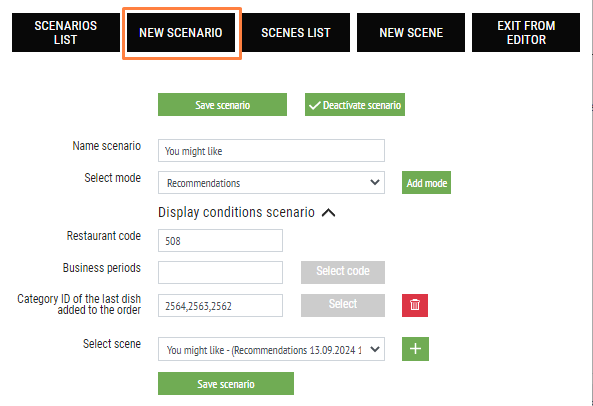Open the Select scene dropdown
This screenshot has width=593, height=406.
point(271,349)
